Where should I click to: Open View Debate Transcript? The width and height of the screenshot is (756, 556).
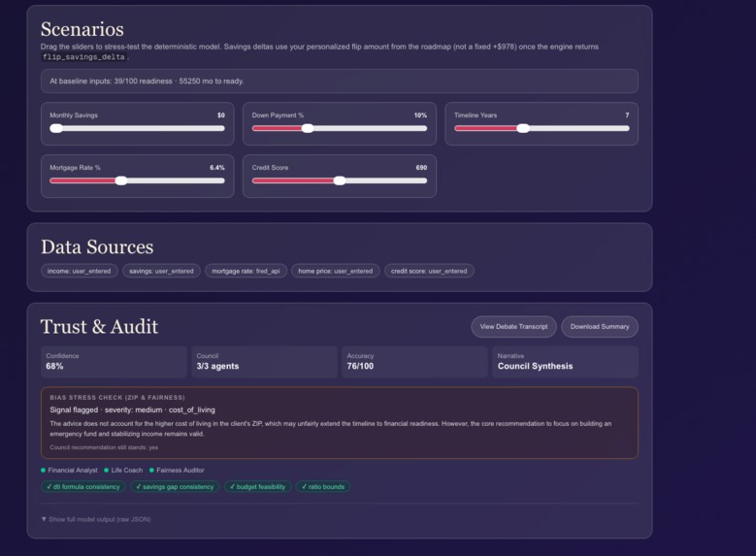(x=513, y=326)
